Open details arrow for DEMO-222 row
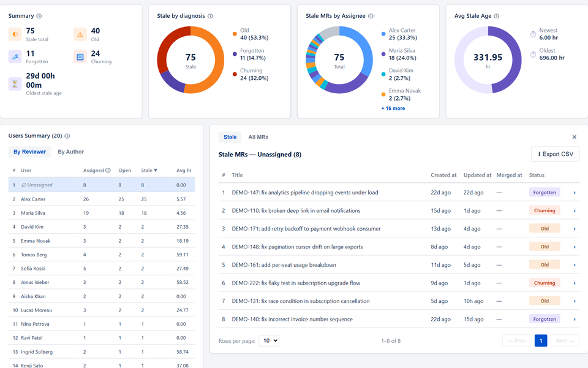Viewport: 588px width, 368px height. point(575,283)
